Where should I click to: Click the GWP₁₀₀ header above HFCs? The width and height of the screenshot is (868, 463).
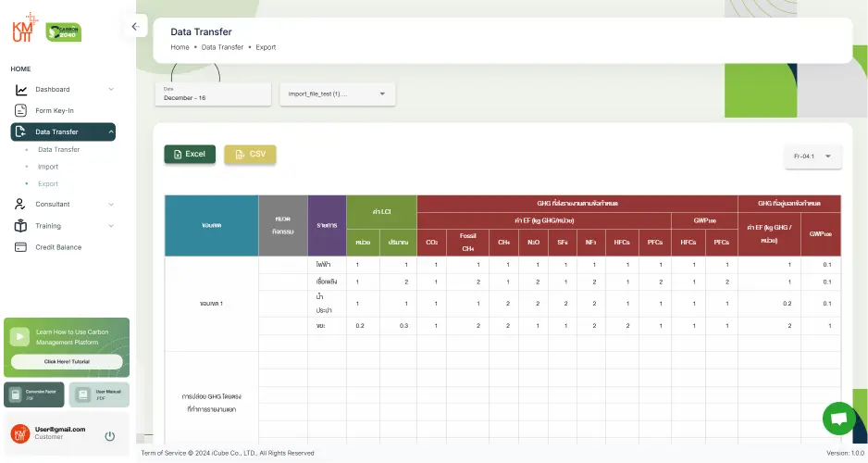click(x=704, y=220)
